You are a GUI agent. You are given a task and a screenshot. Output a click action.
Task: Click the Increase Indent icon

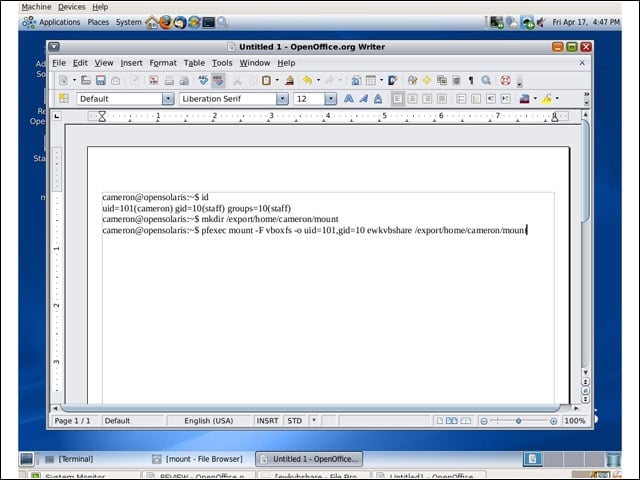pos(505,98)
